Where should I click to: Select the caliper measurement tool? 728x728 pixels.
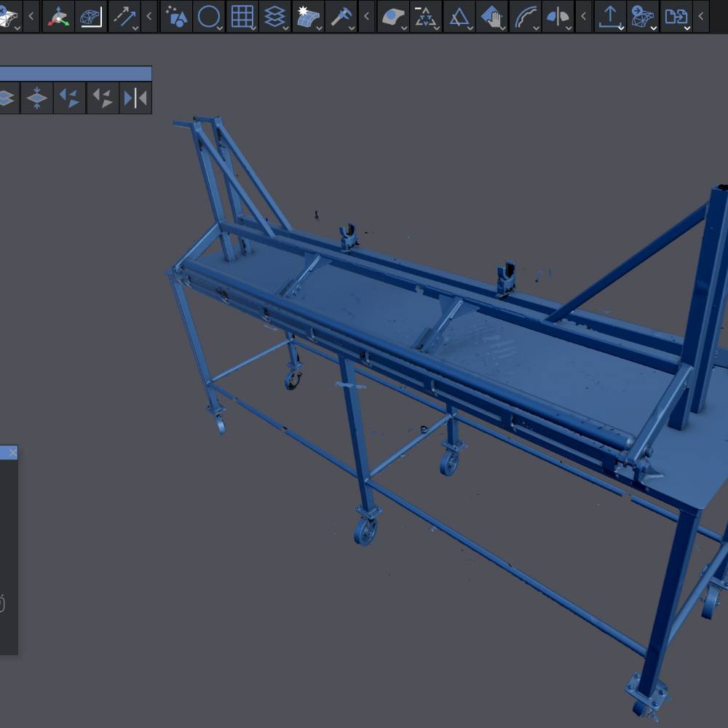coord(341,17)
